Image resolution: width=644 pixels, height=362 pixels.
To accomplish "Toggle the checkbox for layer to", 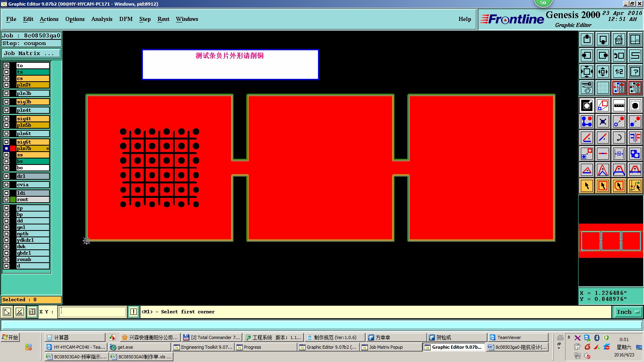I will point(6,66).
